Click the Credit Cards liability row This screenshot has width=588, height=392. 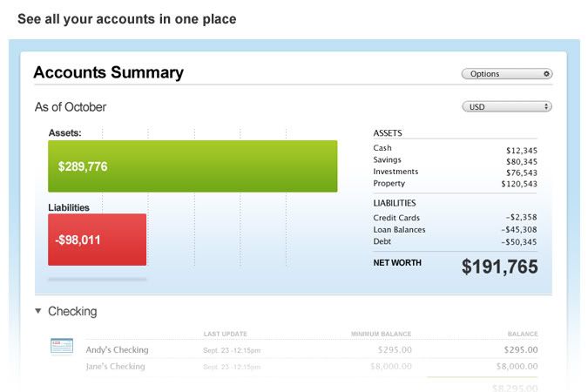tap(455, 218)
